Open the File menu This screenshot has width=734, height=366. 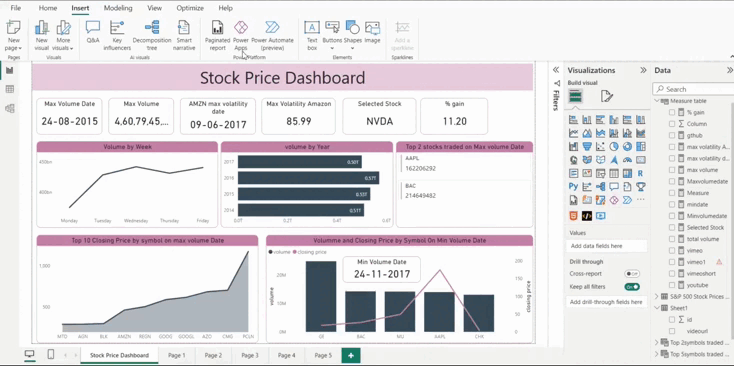[x=15, y=8]
